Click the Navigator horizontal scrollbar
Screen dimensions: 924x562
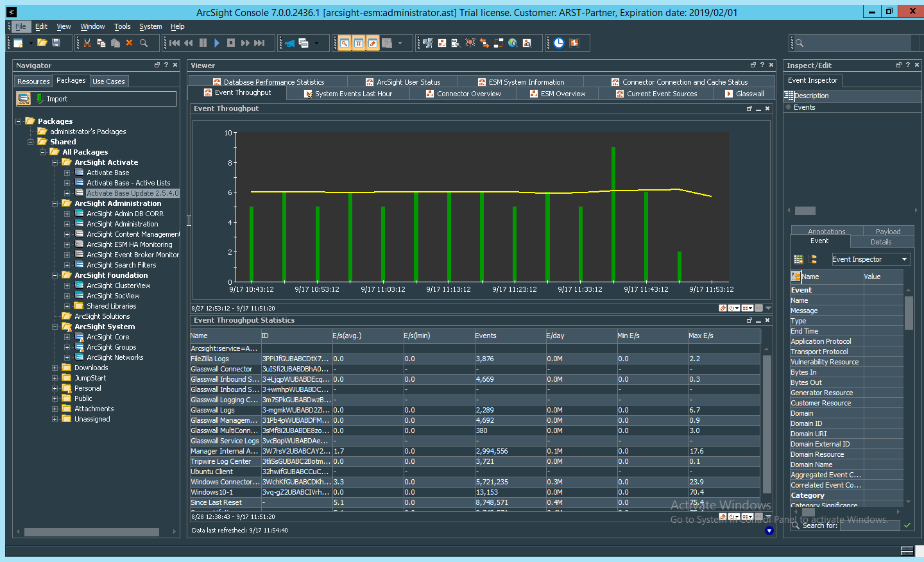click(91, 532)
